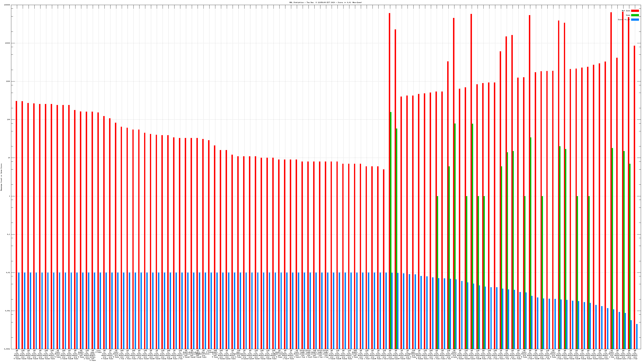Click the 'none 8 hops' x-axis label
The image size is (644, 362).
click(98, 352)
